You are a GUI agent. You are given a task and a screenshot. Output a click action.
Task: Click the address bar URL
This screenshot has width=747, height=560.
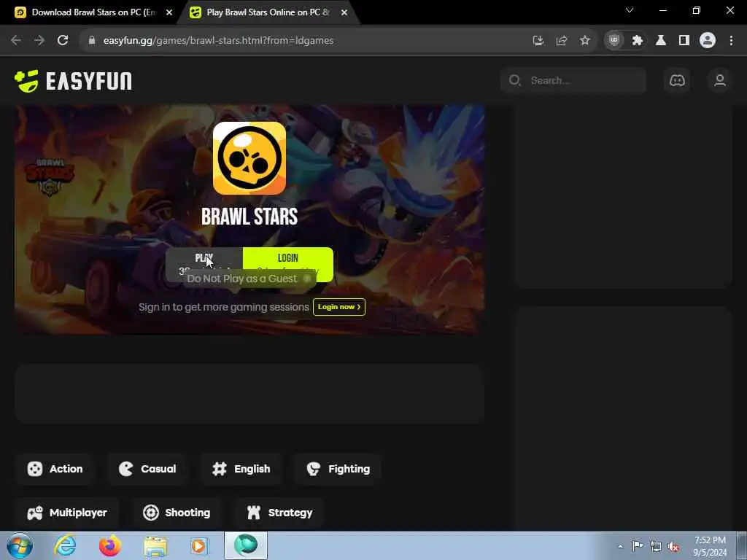218,41
